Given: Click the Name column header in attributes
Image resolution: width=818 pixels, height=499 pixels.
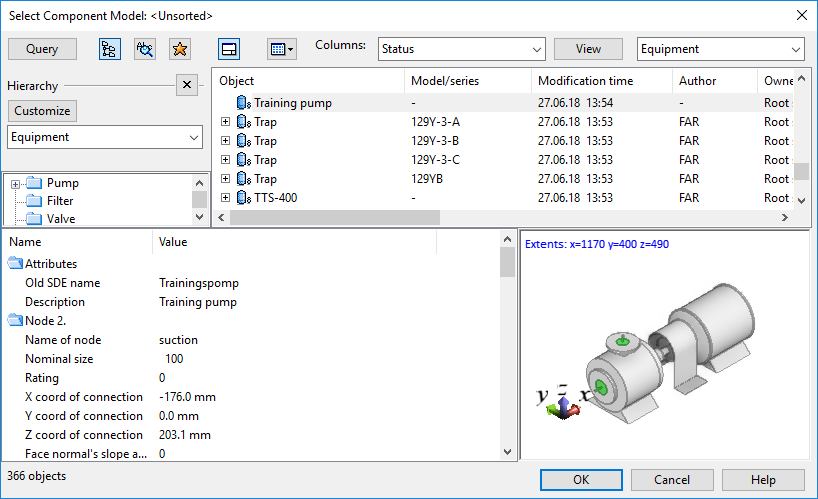Looking at the screenshot, I should (x=78, y=242).
